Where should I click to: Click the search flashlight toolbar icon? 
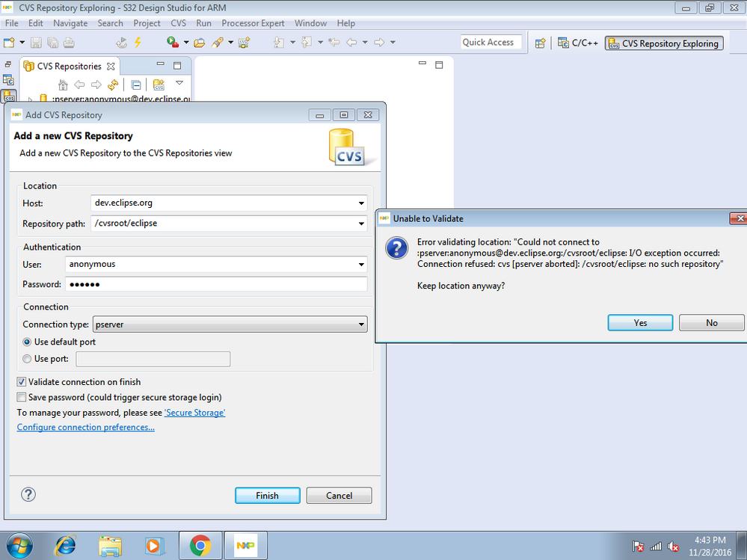218,43
